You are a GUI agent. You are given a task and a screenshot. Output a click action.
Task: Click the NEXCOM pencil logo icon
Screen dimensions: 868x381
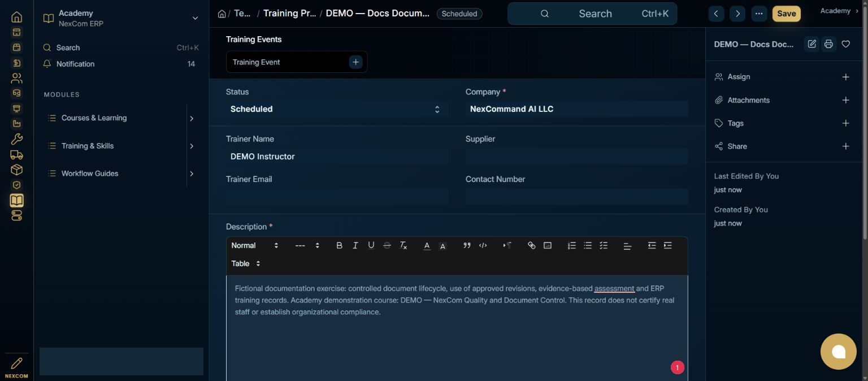tap(16, 363)
